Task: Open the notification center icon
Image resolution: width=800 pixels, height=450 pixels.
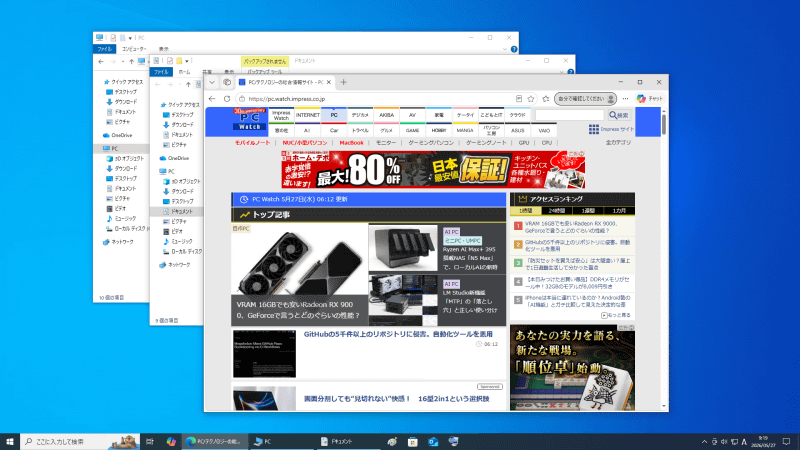Action: [x=786, y=441]
